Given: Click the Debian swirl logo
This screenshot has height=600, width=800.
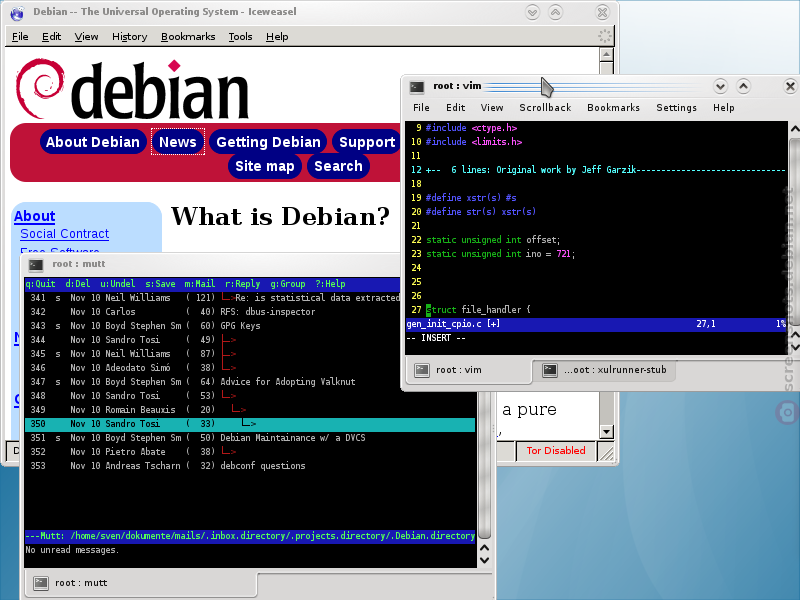Looking at the screenshot, I should click(x=40, y=88).
